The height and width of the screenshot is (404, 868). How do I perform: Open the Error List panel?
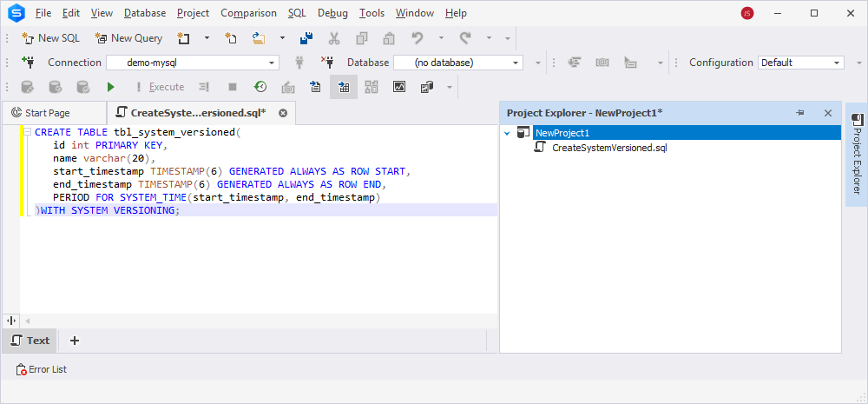pos(41,369)
